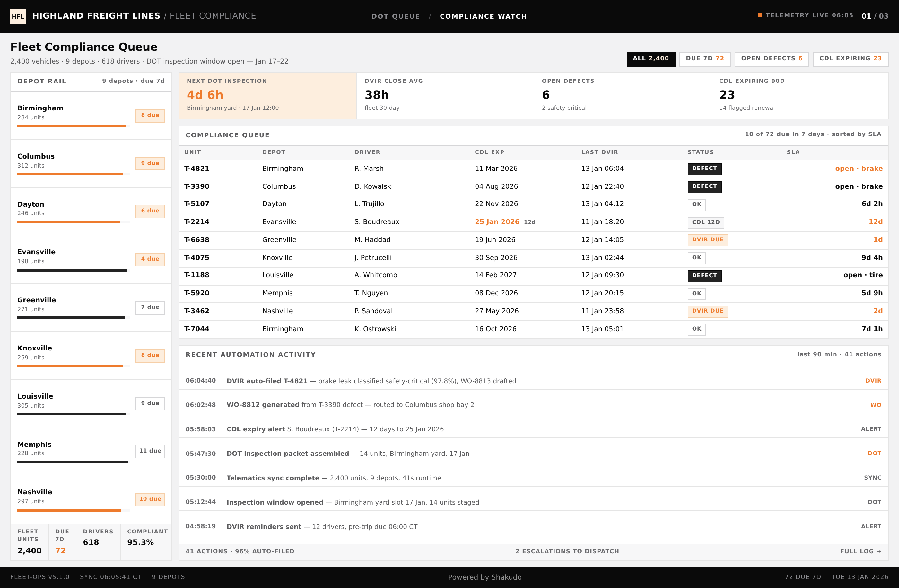
Task: Open the T-1188 Louisville row
Action: (x=533, y=275)
